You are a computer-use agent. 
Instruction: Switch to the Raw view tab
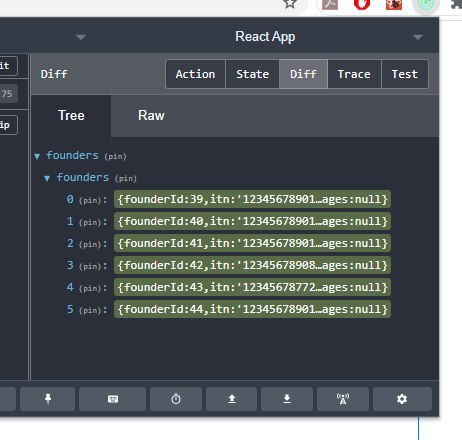[x=151, y=116]
